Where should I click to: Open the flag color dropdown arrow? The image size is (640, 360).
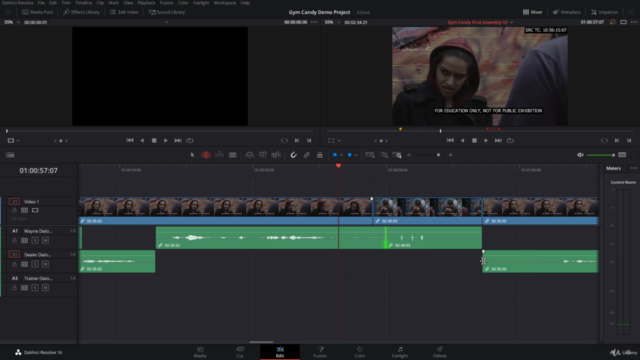(341, 155)
